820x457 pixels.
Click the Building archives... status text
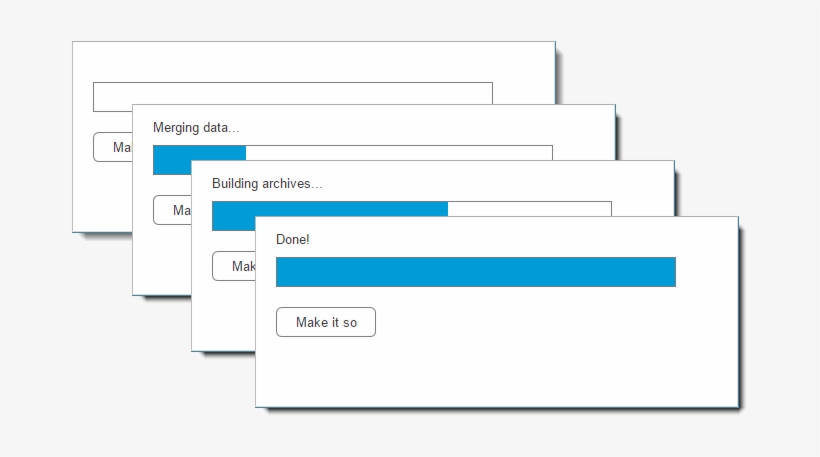pyautogui.click(x=267, y=184)
